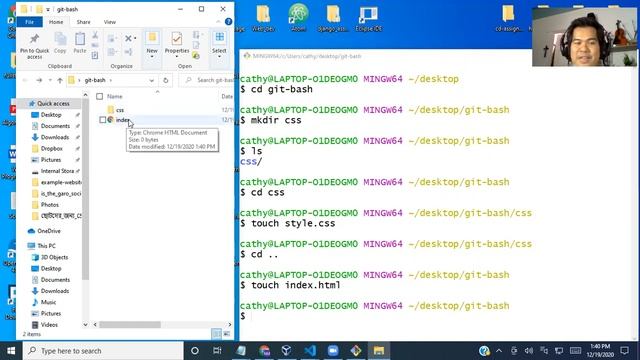The image size is (640, 360).
Task: Sort files by the Name column header
Action: (x=115, y=97)
